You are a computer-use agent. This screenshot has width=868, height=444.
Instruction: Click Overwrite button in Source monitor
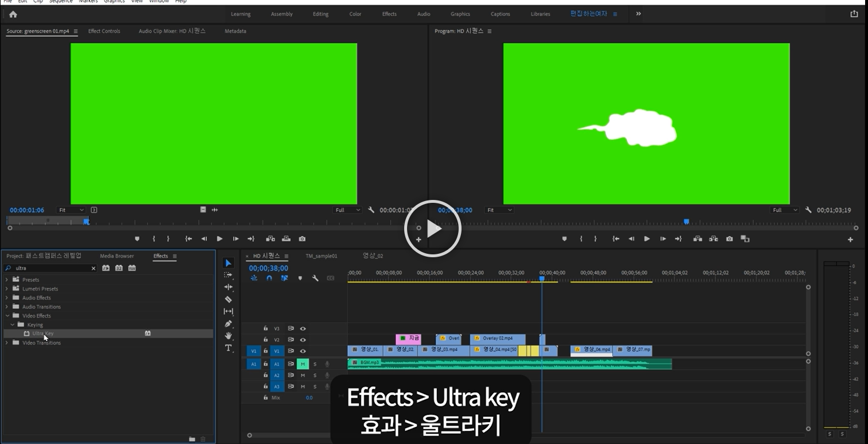(286, 239)
